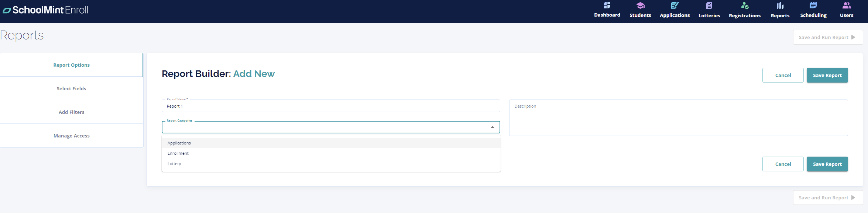Click the Users people icon
The image size is (868, 213).
pos(846,6)
